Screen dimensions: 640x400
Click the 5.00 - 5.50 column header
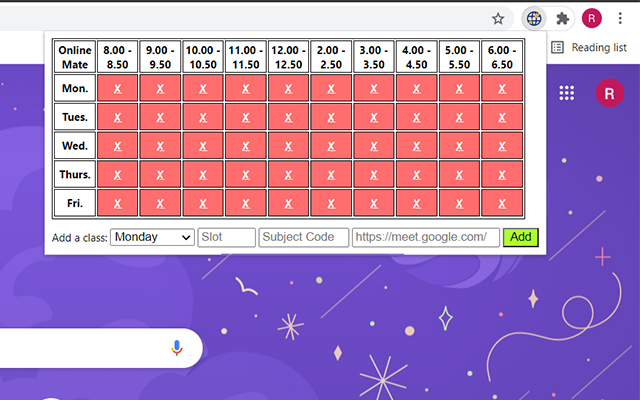tap(459, 57)
